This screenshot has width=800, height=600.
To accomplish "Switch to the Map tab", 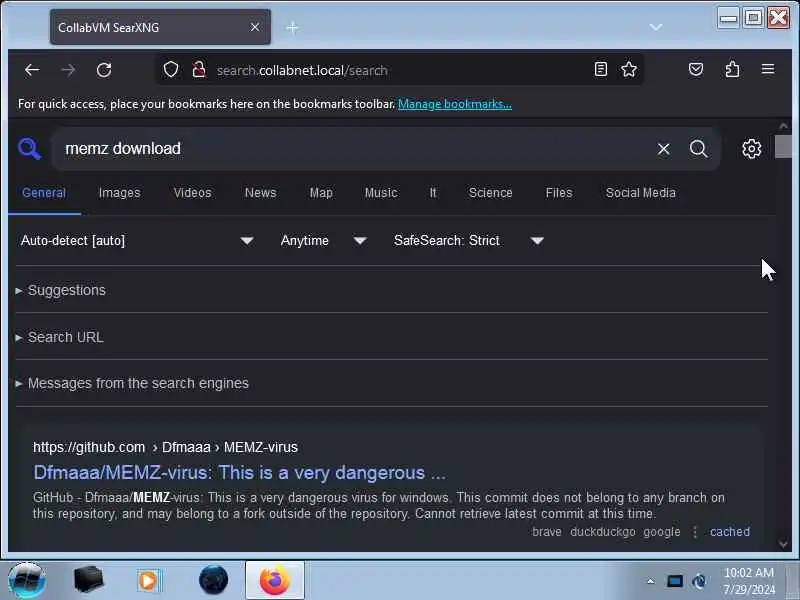I will point(321,193).
